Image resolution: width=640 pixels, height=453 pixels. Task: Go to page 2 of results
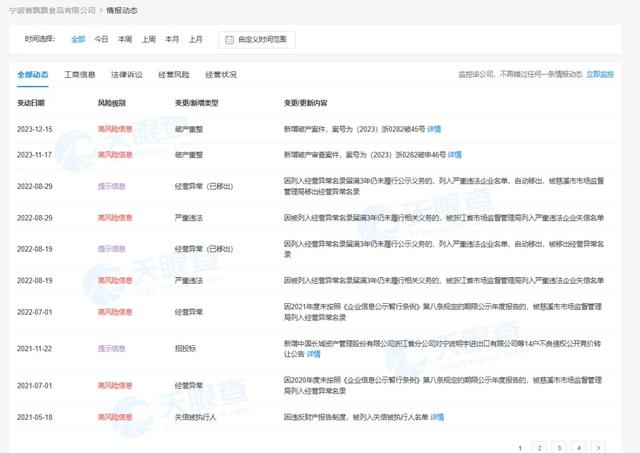tap(538, 449)
